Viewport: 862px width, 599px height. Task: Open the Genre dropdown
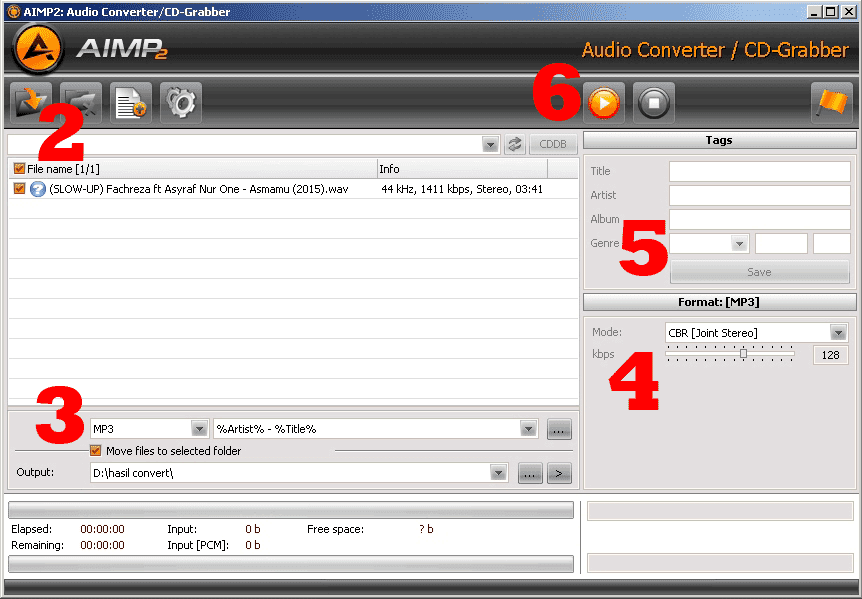[739, 243]
